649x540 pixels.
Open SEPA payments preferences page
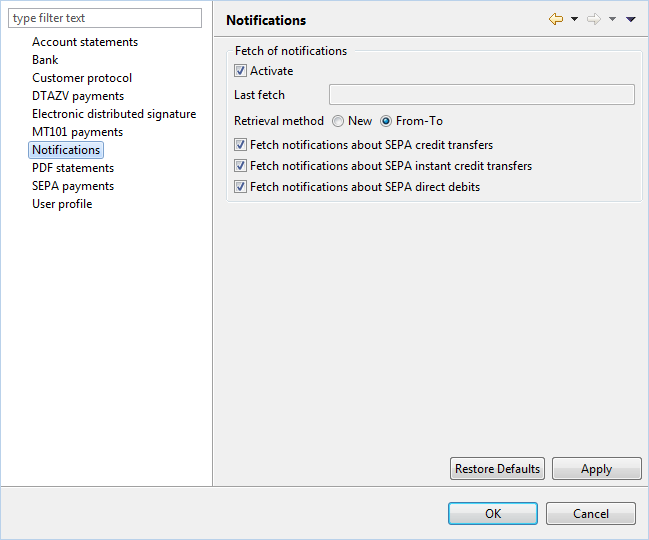coord(73,186)
